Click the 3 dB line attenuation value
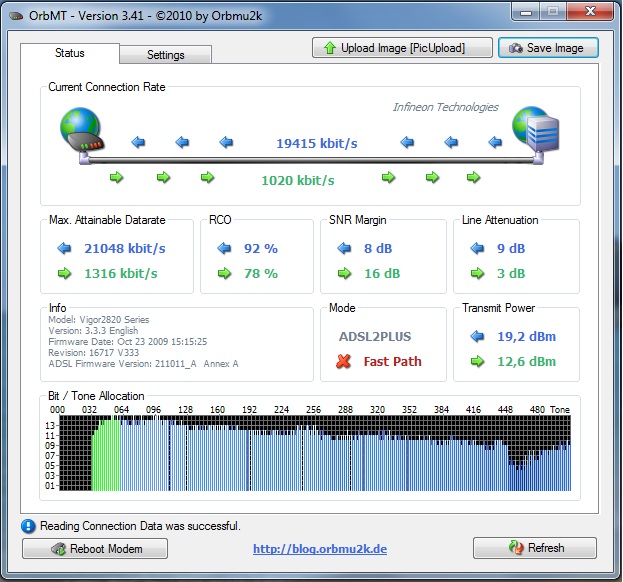Screen dimensions: 623x582 click(511, 273)
